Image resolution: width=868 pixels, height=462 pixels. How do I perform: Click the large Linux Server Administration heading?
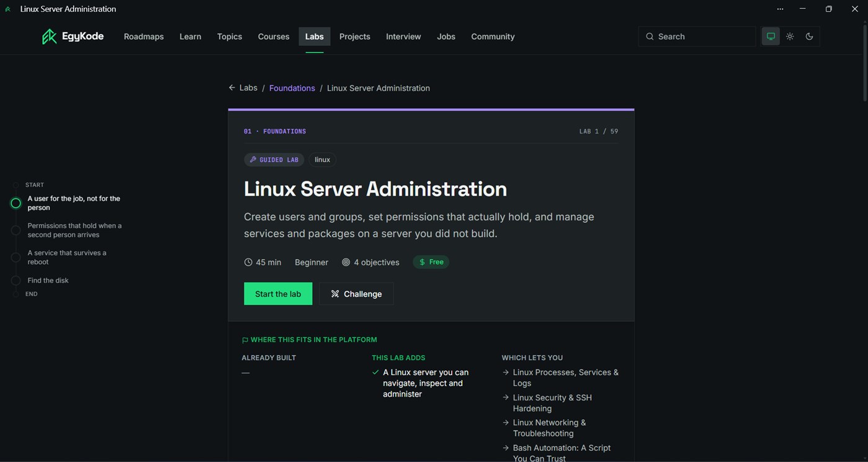coord(375,189)
